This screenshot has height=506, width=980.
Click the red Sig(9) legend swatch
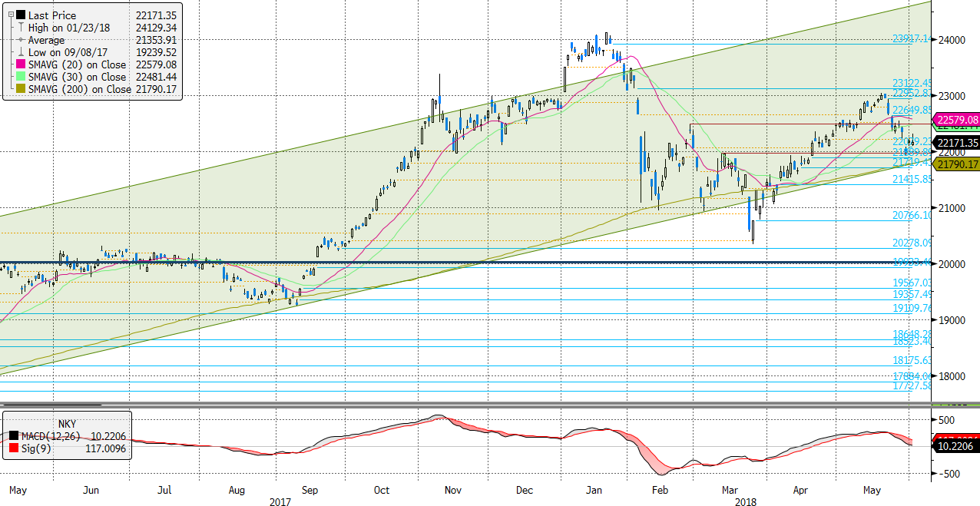[12, 448]
